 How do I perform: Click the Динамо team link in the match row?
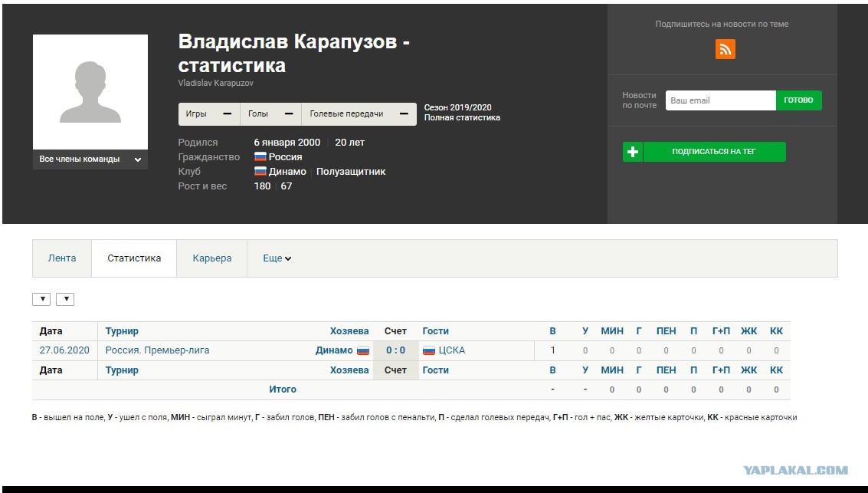[x=334, y=350]
